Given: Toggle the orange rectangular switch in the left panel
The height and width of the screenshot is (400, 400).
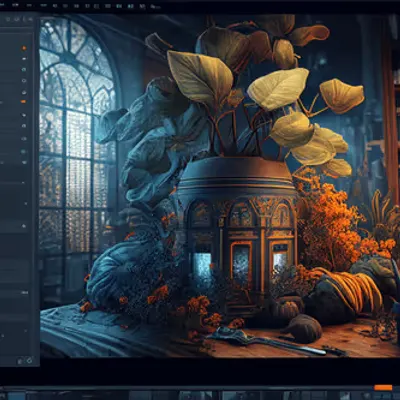Looking at the screenshot, I should (x=23, y=101).
